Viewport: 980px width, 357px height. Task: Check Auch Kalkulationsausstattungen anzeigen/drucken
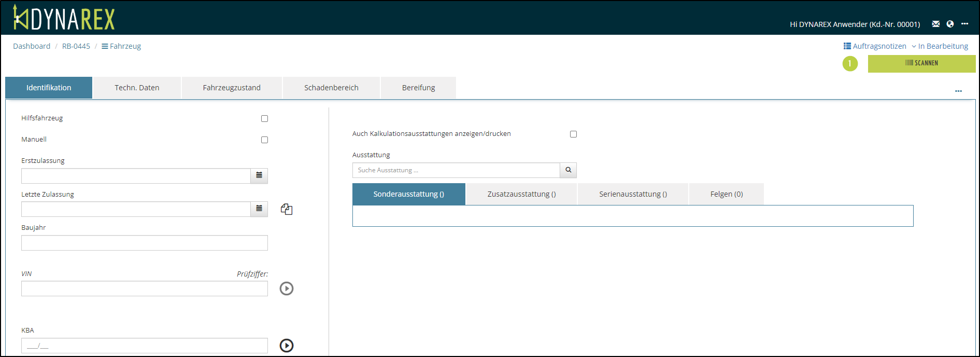tap(573, 134)
